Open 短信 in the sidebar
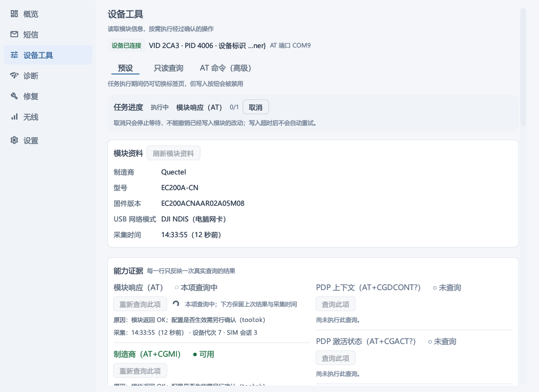Image resolution: width=539 pixels, height=392 pixels. pyautogui.click(x=48, y=34)
